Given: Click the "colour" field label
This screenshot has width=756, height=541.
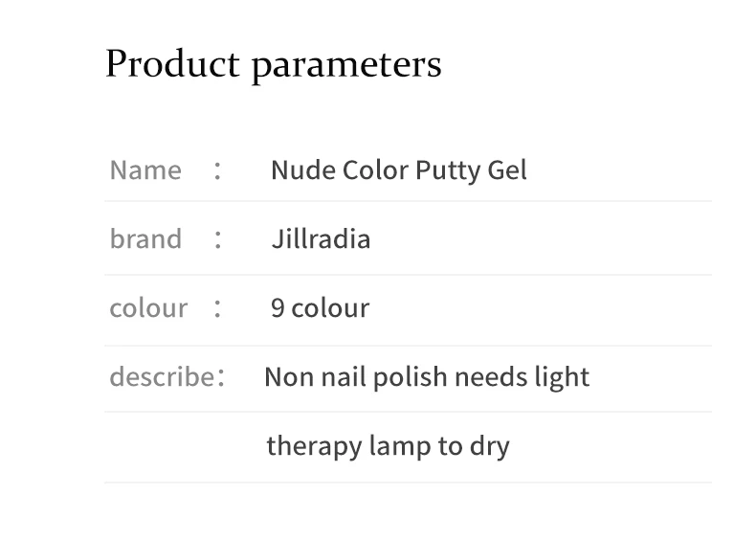Looking at the screenshot, I should [x=148, y=308].
